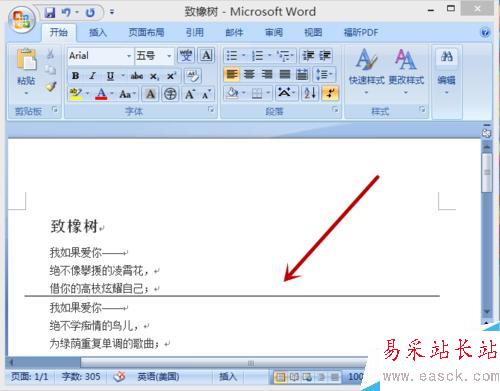Click the enclosed character 字 icon

(x=170, y=94)
